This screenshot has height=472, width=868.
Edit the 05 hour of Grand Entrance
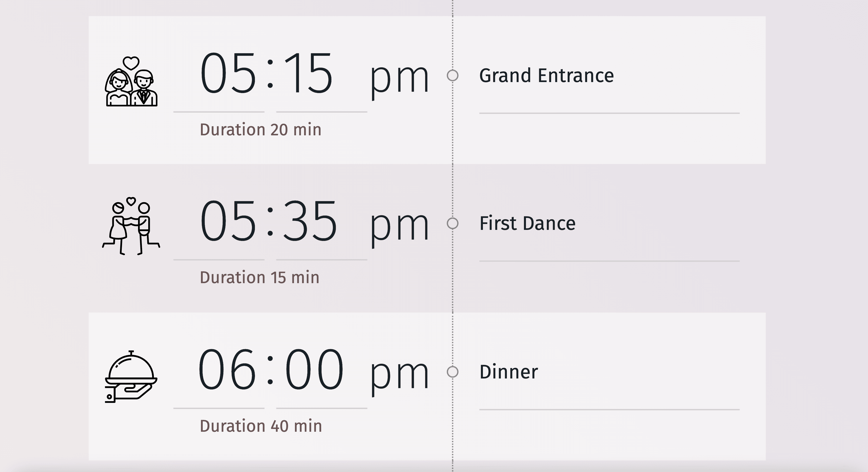click(228, 73)
